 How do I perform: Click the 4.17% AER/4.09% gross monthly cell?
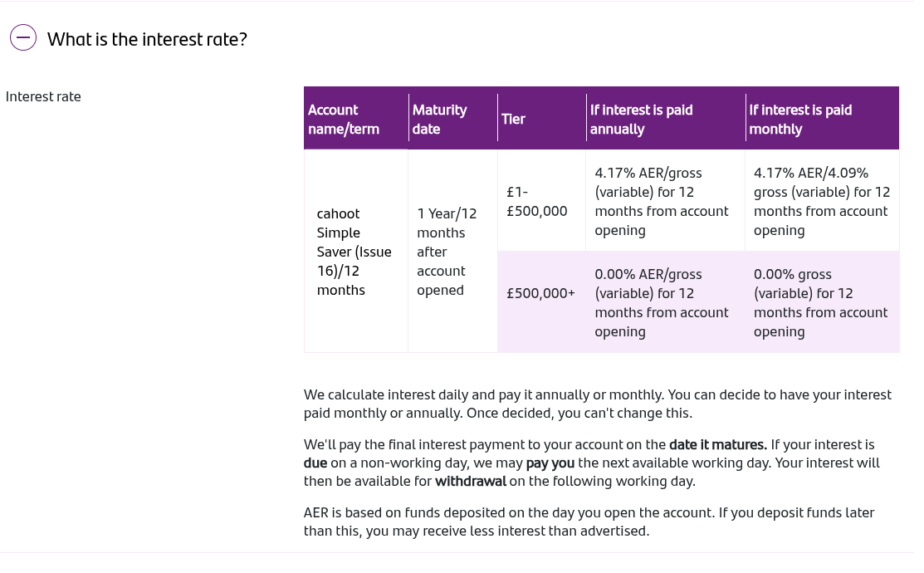(x=822, y=201)
